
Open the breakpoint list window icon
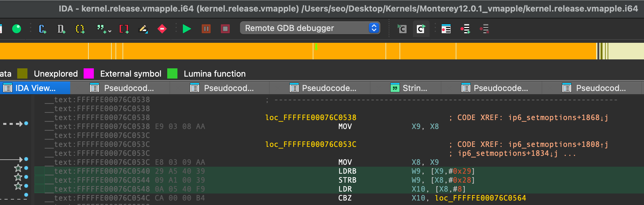pos(446,29)
